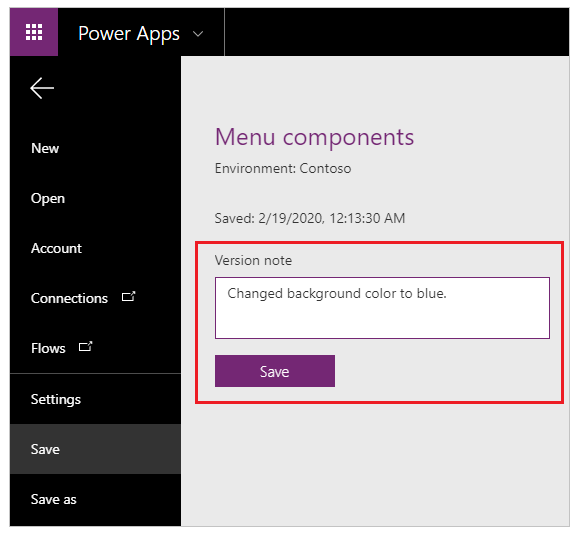
Task: Go back using the left arrow
Action: [x=42, y=88]
